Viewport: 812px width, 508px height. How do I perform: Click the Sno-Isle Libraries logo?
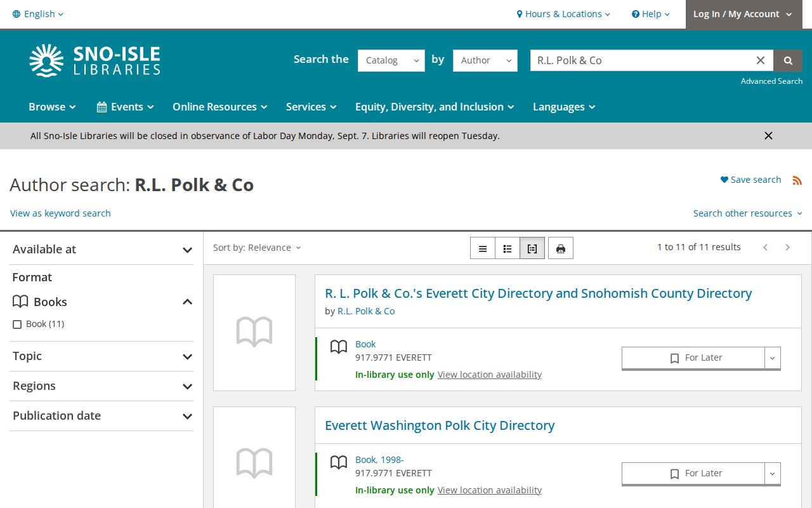point(95,60)
